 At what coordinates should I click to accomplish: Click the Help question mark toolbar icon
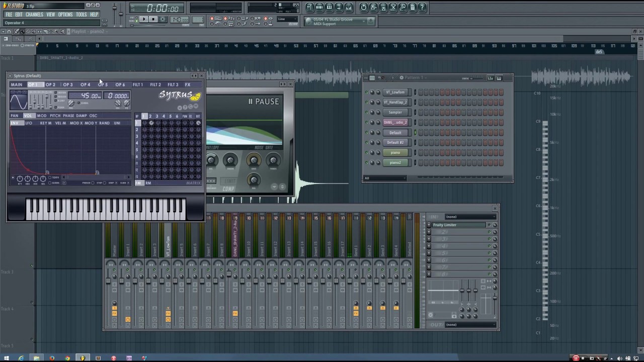pyautogui.click(x=423, y=7)
